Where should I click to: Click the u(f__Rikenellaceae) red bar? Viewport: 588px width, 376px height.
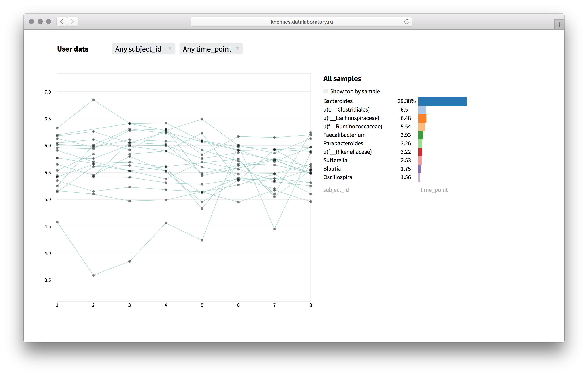click(x=420, y=152)
